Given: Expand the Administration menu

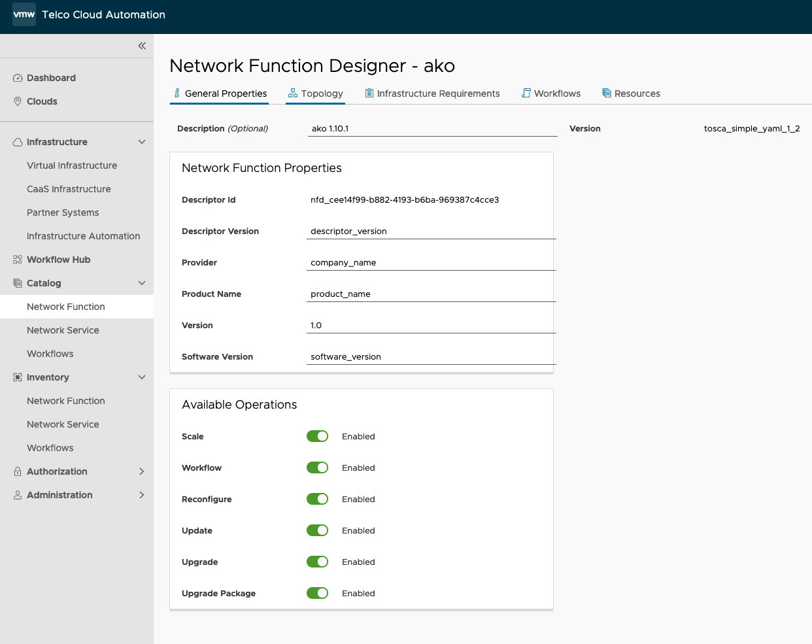Looking at the screenshot, I should (x=142, y=495).
